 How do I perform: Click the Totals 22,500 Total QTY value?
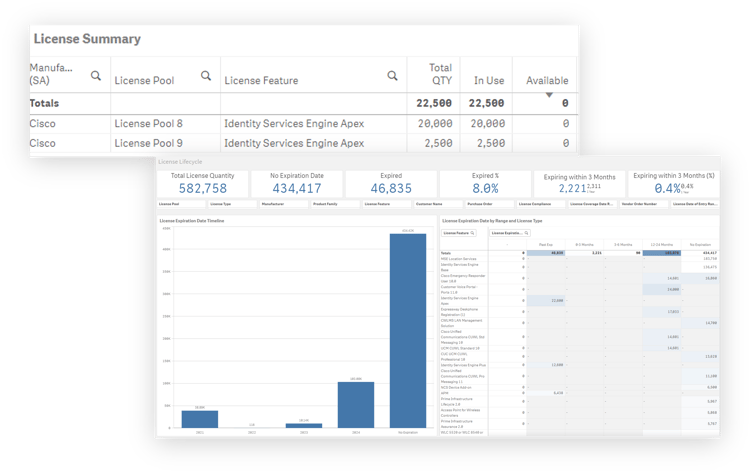pyautogui.click(x=434, y=103)
